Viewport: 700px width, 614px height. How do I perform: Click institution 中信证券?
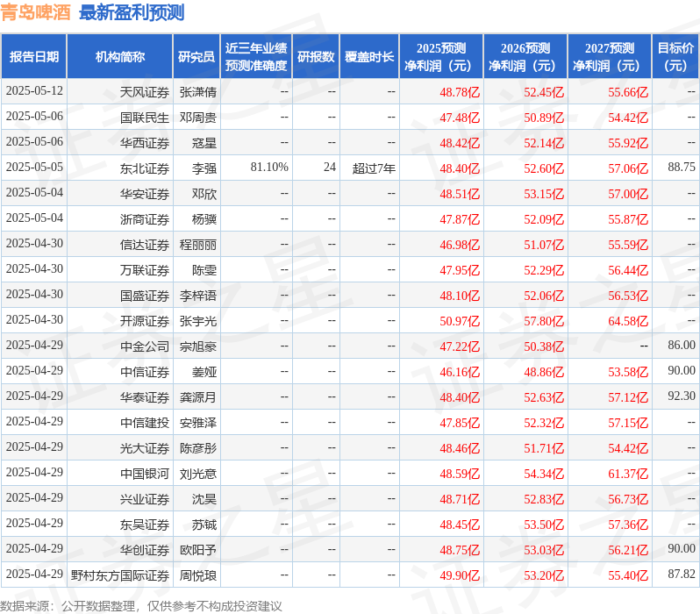[144, 373]
